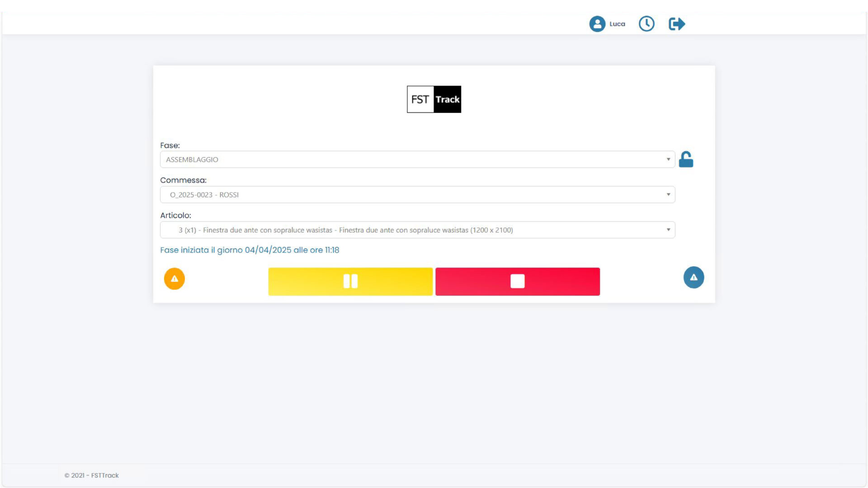This screenshot has width=868, height=488.
Task: Open the clock history icon
Action: point(646,24)
